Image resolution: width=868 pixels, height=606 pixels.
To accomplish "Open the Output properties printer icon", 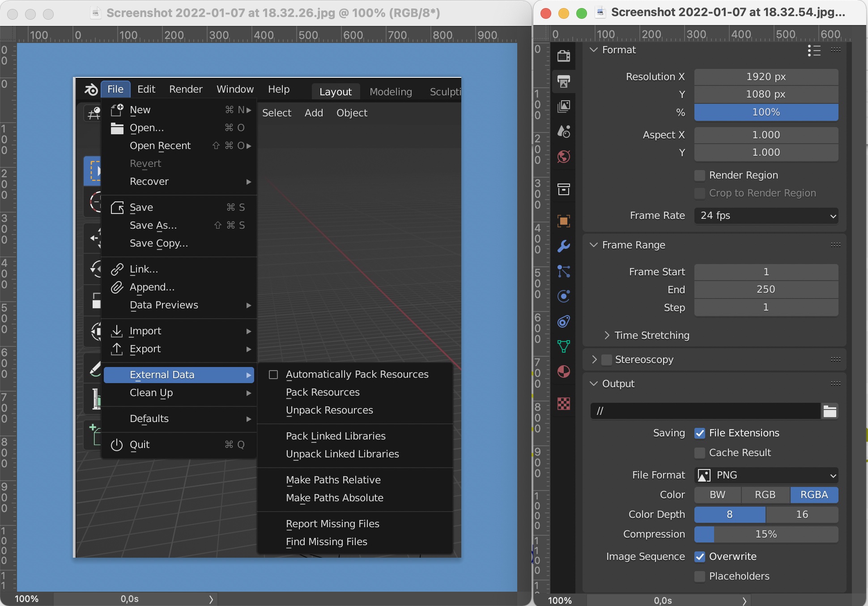I will click(x=564, y=81).
